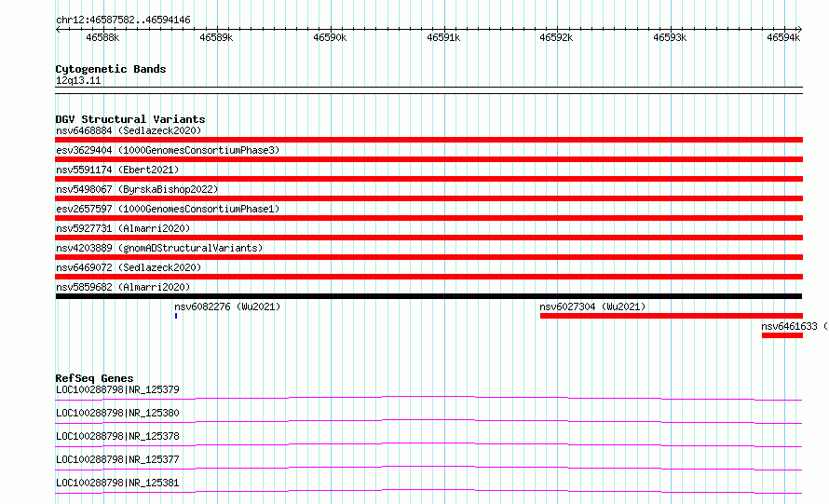Viewport: 829px width, 504px height.
Task: Select the DGV Structural Variants track title
Action: pyautogui.click(x=130, y=119)
